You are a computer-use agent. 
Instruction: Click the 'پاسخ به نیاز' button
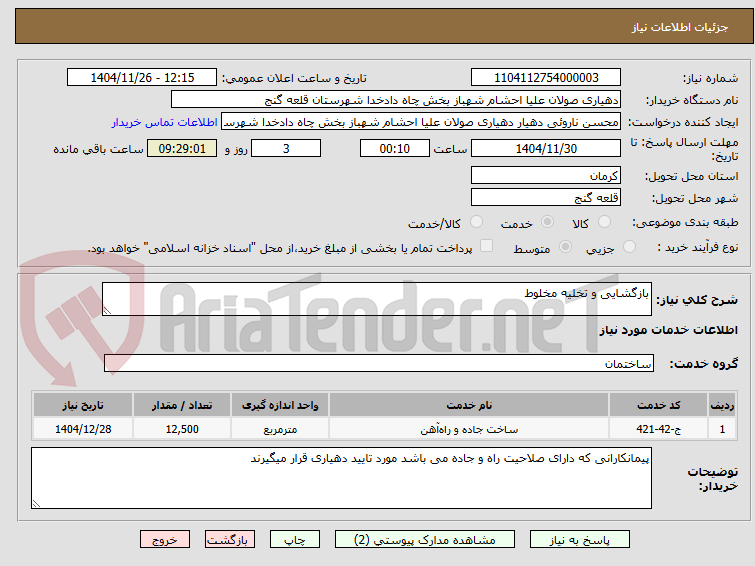pyautogui.click(x=580, y=540)
